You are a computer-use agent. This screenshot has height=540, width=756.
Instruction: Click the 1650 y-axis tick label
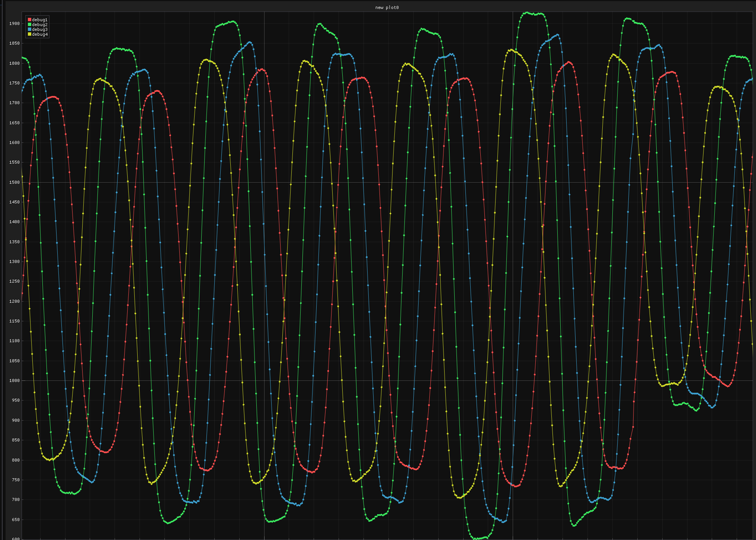coord(15,123)
